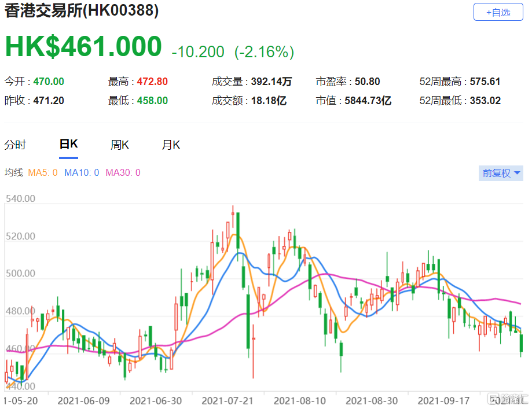
Task: Click 成交量 value 392.14万
Action: point(271,82)
